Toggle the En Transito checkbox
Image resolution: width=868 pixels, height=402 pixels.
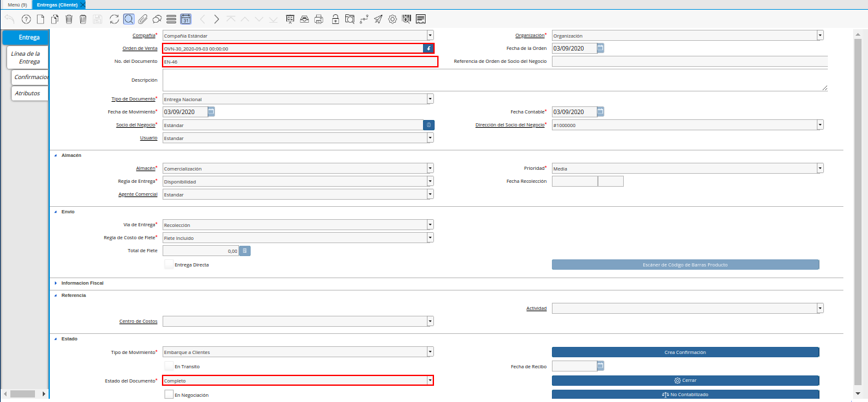point(169,366)
